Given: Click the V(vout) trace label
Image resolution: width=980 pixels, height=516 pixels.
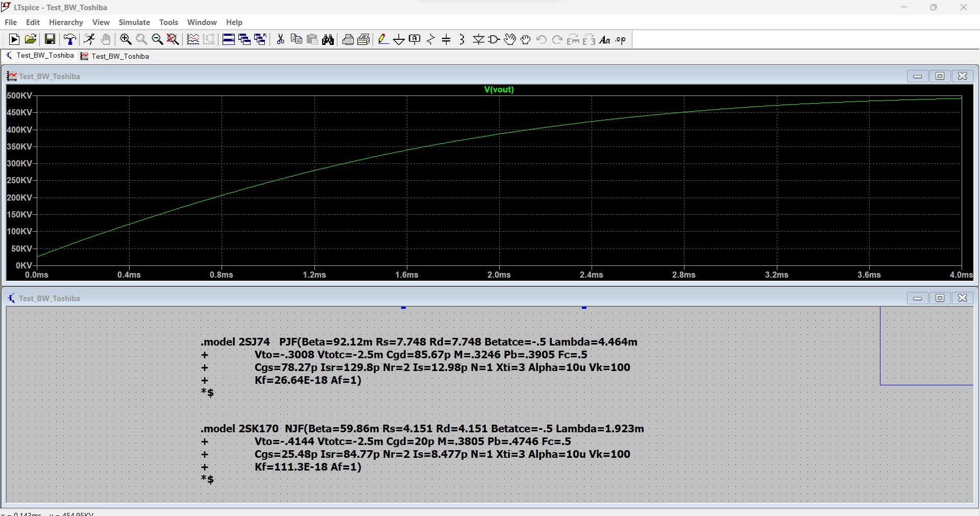Looking at the screenshot, I should (499, 89).
